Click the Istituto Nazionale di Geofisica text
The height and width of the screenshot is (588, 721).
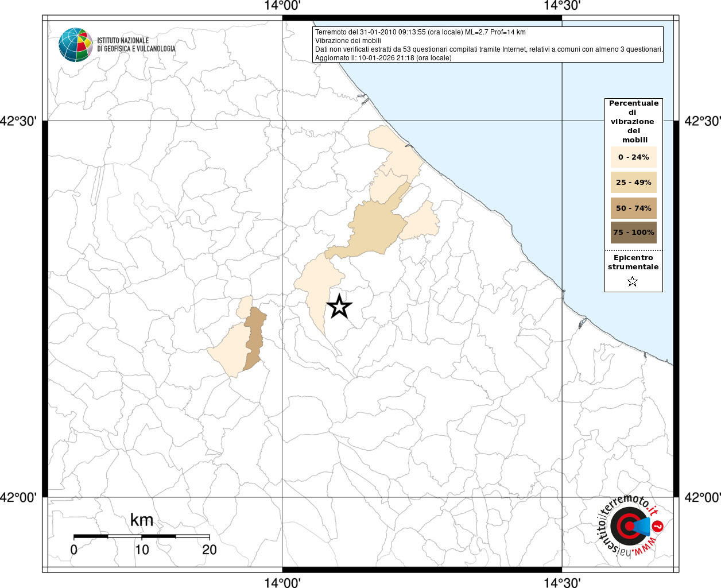[136, 45]
